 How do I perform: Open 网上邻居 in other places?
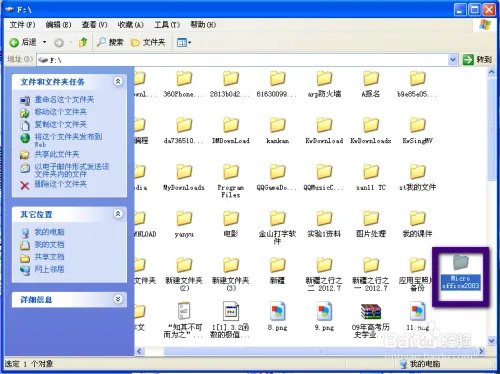coord(49,269)
